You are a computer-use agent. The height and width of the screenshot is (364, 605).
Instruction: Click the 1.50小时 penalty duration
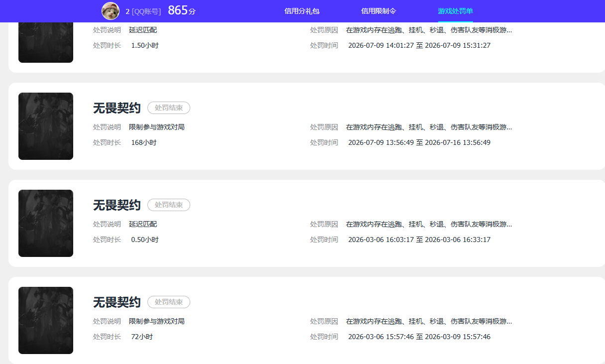tap(145, 45)
